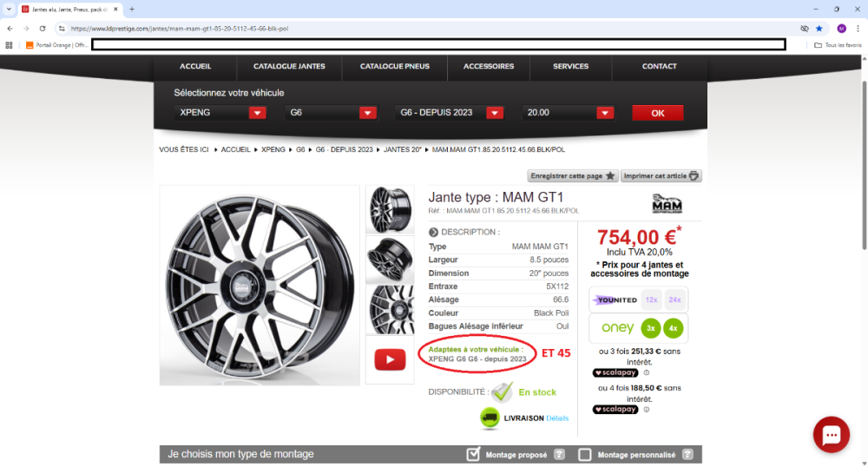
Task: Select the first wheel thumbnail image
Action: pyautogui.click(x=391, y=210)
